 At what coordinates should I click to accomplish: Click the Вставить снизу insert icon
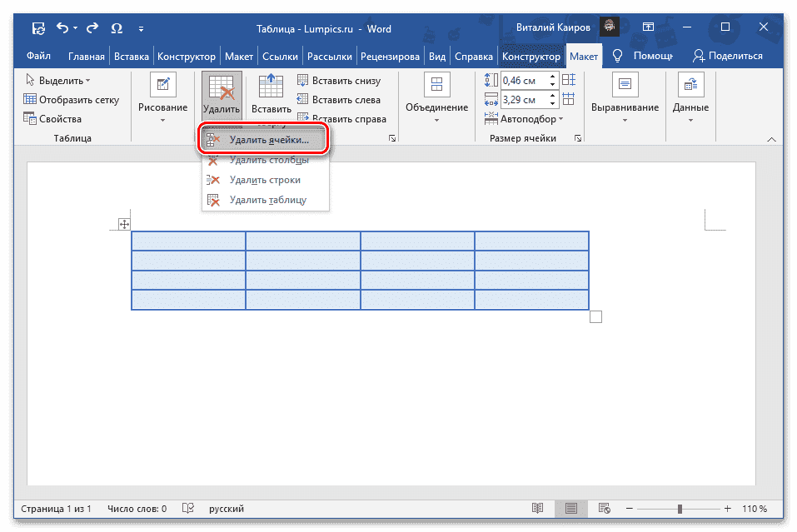point(302,80)
